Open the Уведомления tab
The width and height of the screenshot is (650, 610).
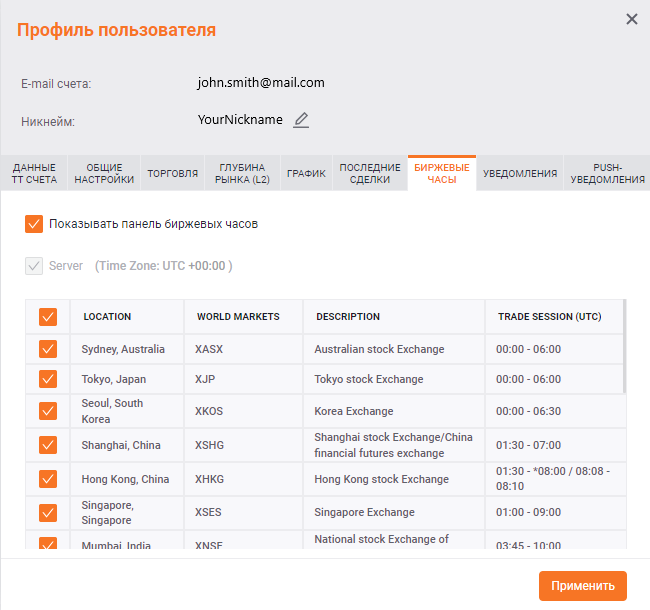[x=519, y=173]
